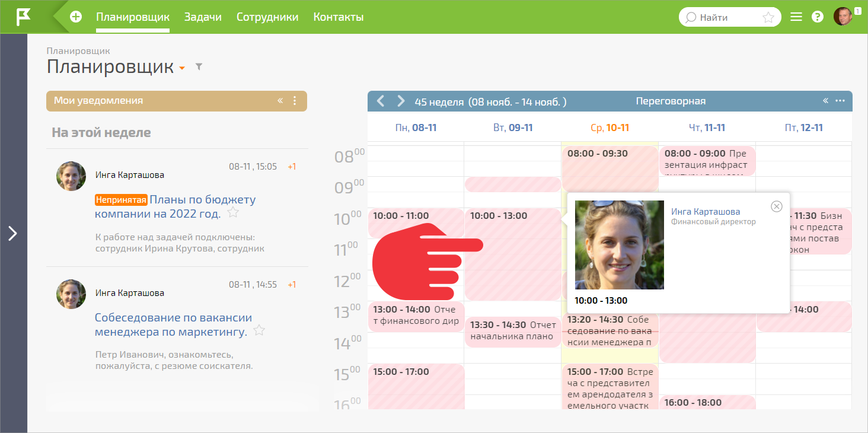The height and width of the screenshot is (433, 868).
Task: Click the 45 неделя date range label
Action: click(x=490, y=101)
